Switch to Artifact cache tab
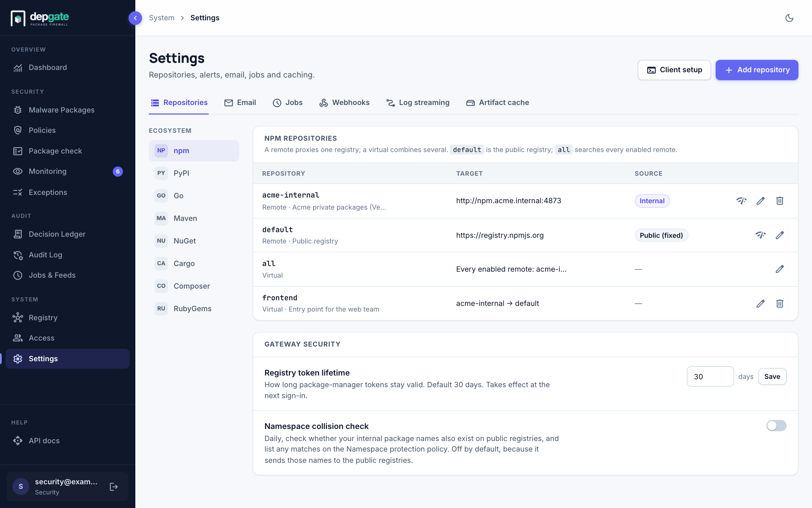This screenshot has height=508, width=812. click(x=497, y=103)
